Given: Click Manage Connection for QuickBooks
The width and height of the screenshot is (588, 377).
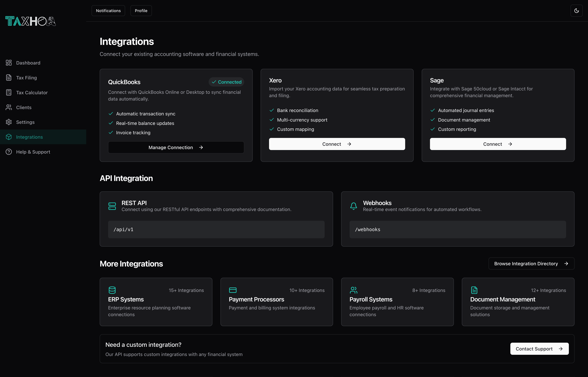Looking at the screenshot, I should [x=176, y=147].
